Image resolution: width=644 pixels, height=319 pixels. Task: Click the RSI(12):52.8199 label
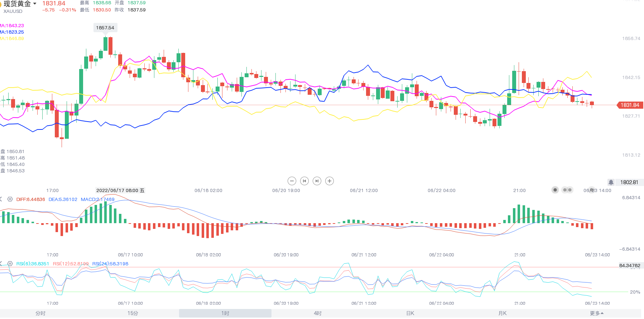click(71, 264)
